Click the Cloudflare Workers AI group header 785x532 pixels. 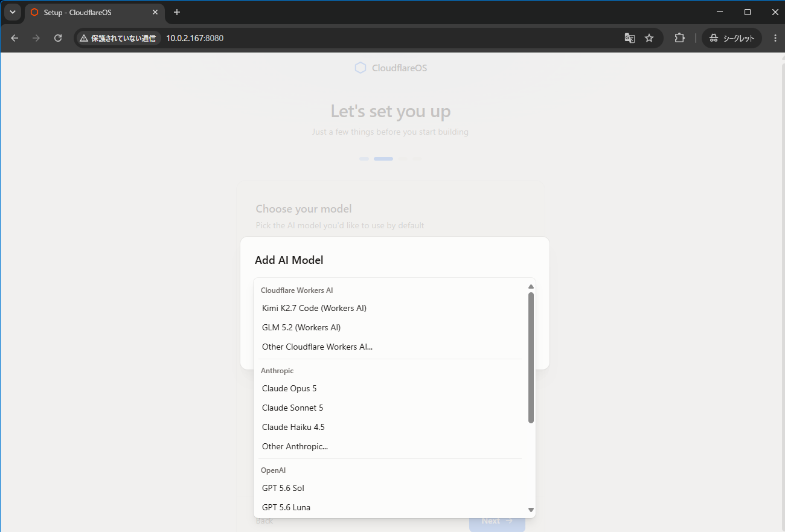pos(296,290)
